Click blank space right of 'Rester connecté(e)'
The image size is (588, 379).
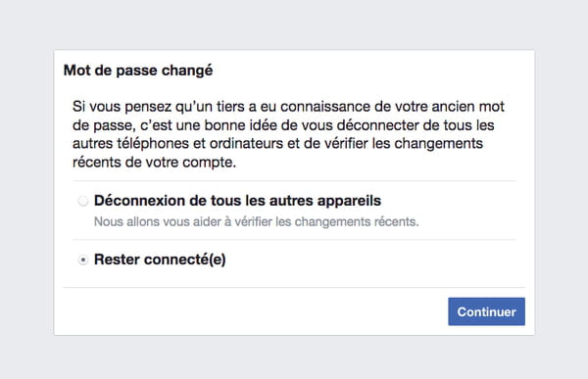pyautogui.click(x=371, y=260)
